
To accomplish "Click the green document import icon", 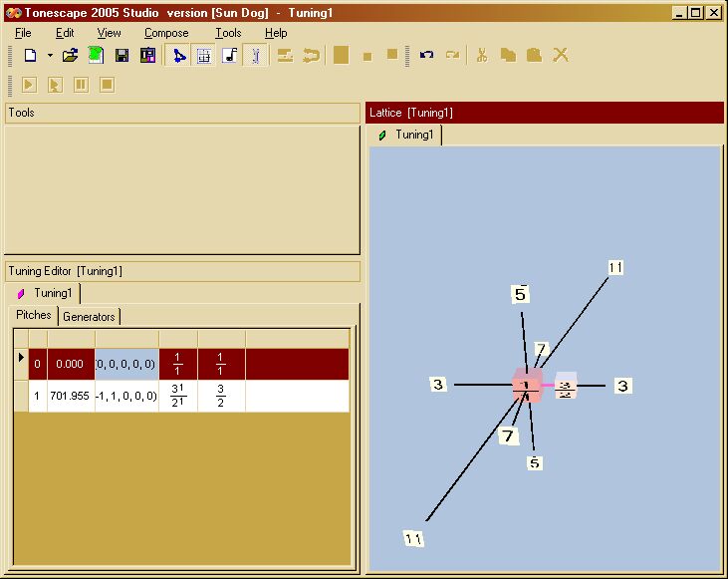I will (x=97, y=56).
